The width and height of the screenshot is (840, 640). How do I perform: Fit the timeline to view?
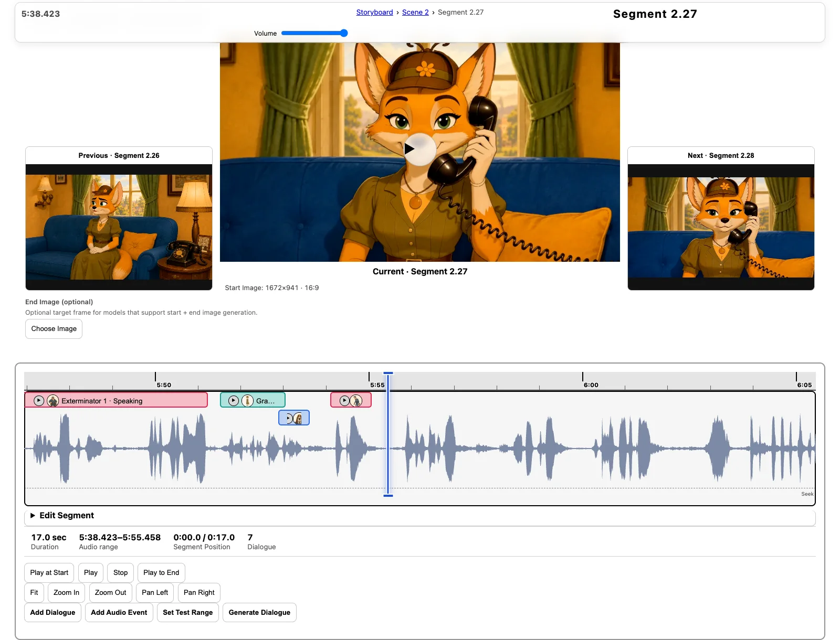click(34, 593)
